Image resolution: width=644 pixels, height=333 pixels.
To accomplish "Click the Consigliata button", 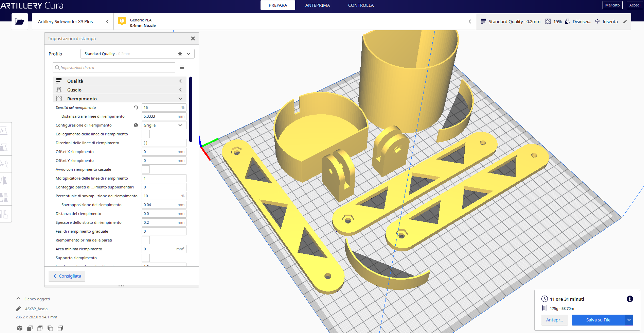I will pos(67,276).
